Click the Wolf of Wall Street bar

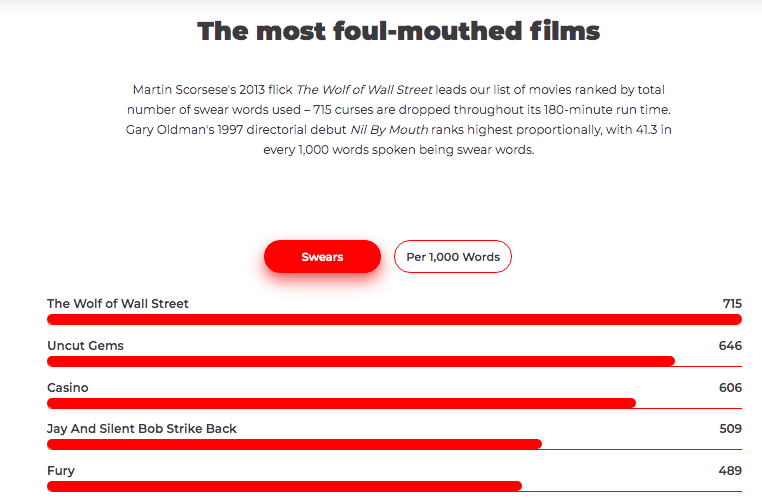click(394, 319)
